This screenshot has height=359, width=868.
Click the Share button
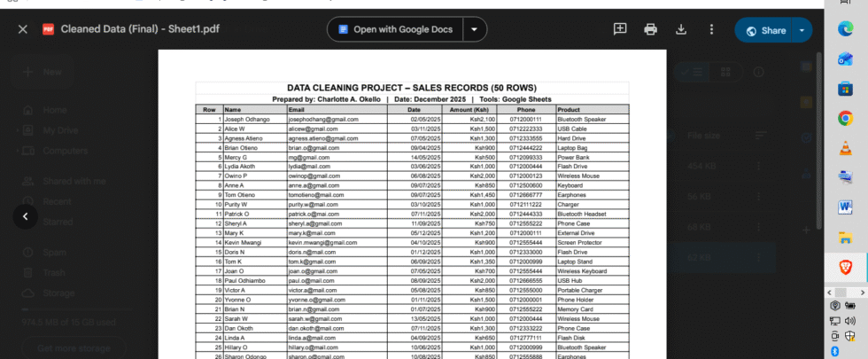(x=765, y=30)
